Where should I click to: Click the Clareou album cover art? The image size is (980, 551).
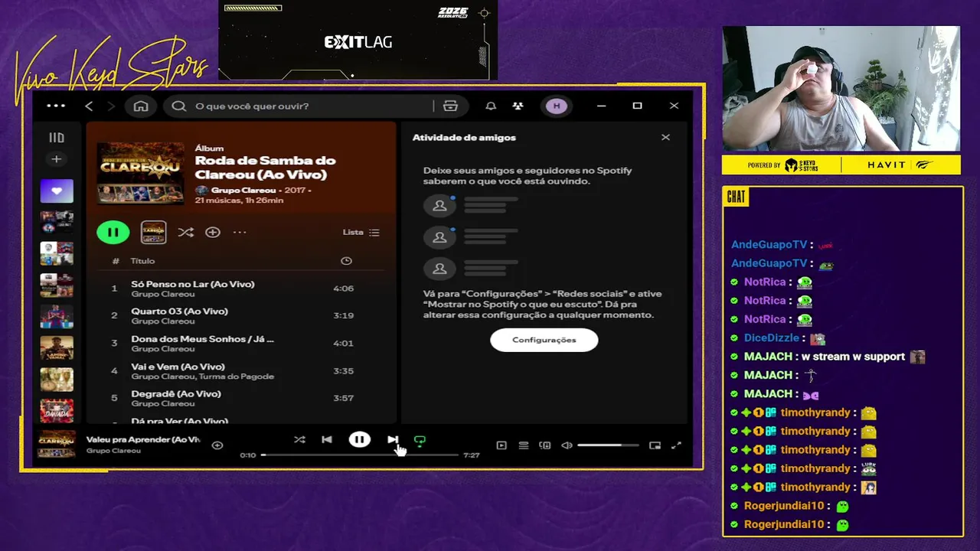point(141,174)
